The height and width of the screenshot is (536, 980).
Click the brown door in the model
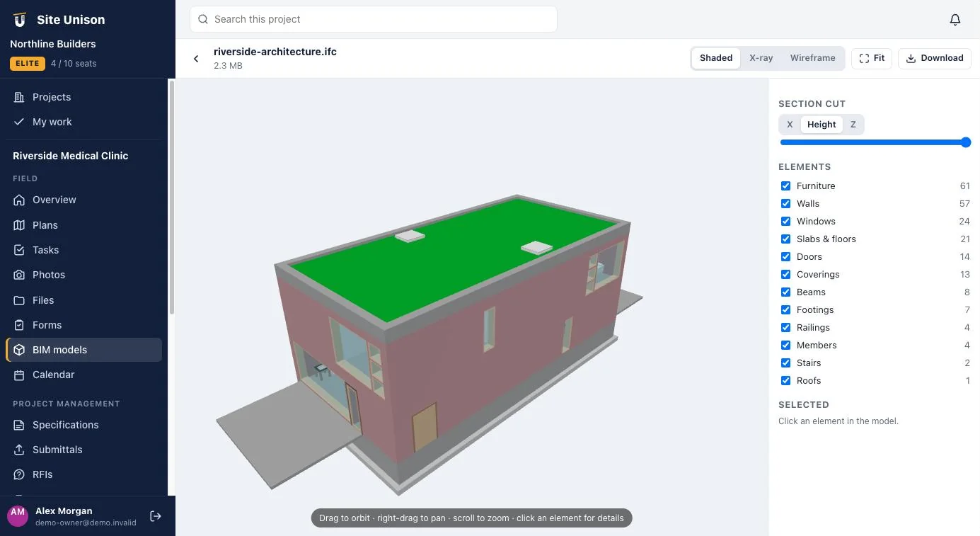pyautogui.click(x=425, y=427)
